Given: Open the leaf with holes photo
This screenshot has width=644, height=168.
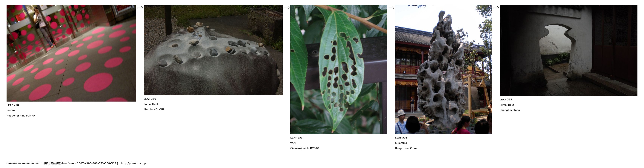Looking at the screenshot, I should 339,69.
